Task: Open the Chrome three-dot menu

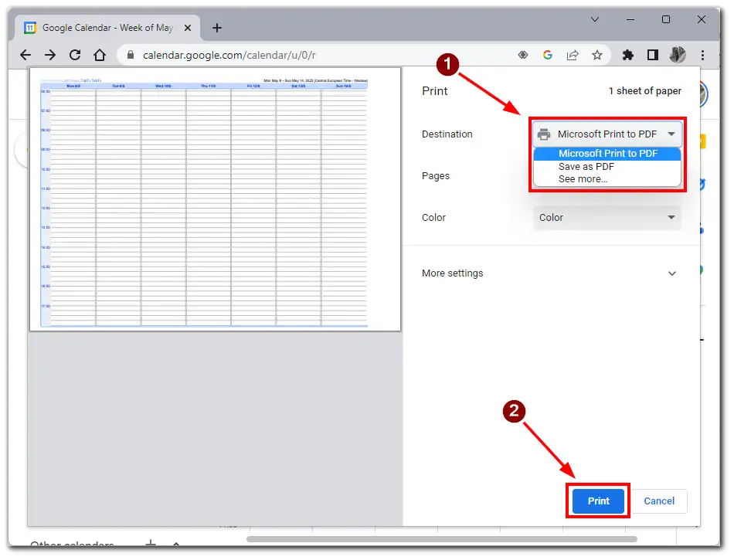Action: [x=702, y=55]
